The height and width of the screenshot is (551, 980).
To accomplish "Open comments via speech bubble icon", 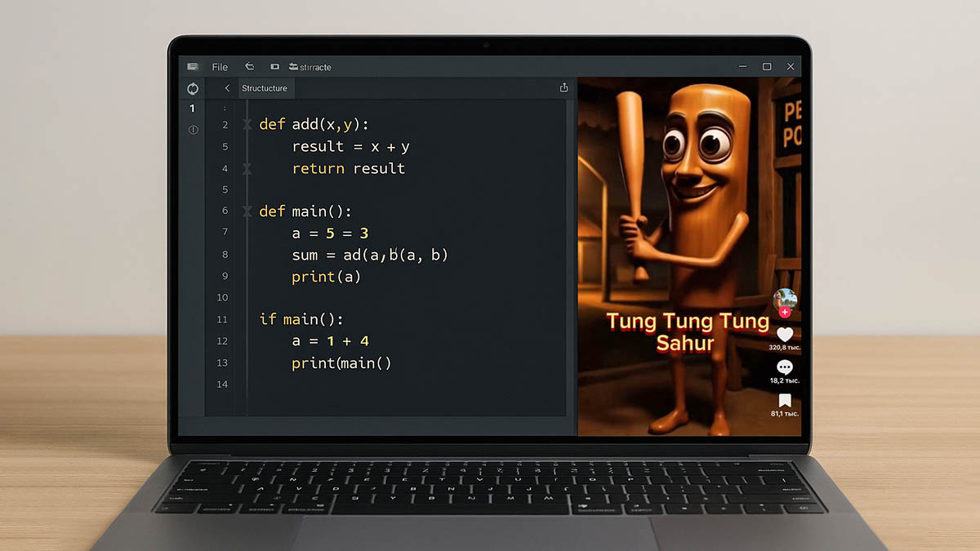I will [785, 367].
